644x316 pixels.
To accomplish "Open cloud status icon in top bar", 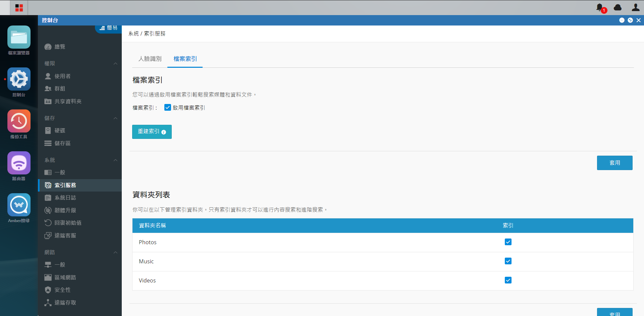I will pos(618,7).
